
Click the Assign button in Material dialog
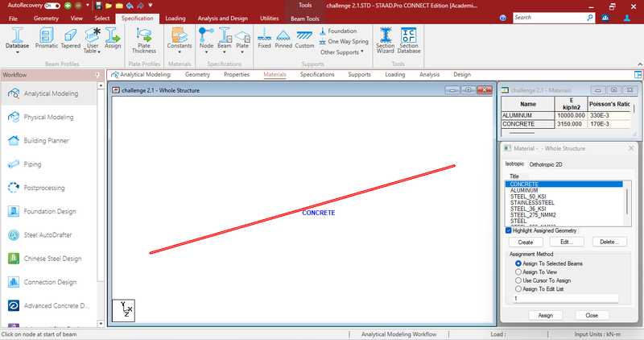pos(546,315)
